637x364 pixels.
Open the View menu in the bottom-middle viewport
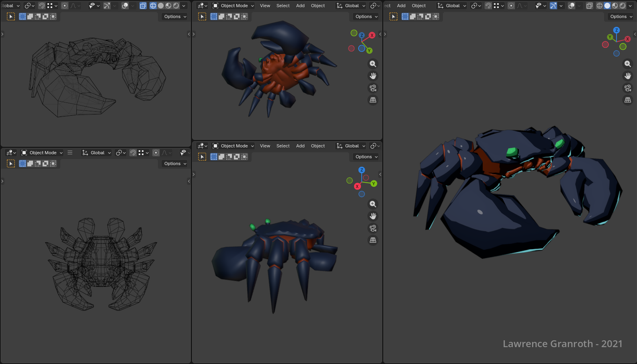265,146
